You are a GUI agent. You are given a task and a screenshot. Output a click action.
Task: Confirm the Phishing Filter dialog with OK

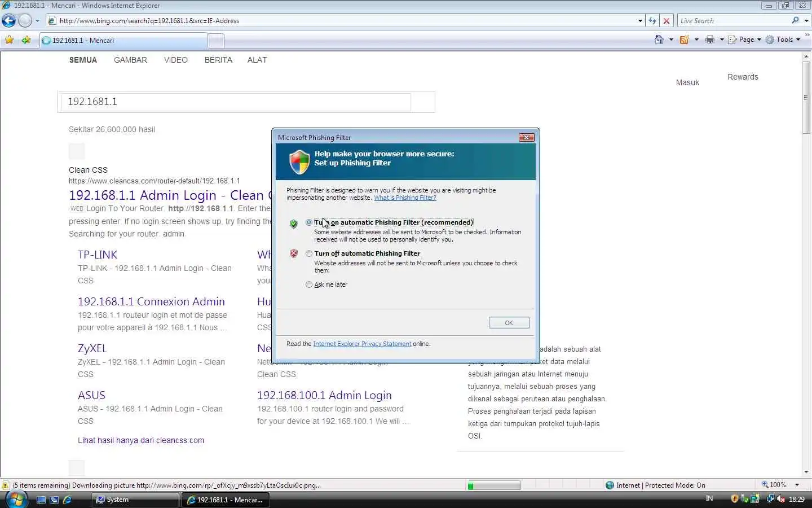coord(509,323)
